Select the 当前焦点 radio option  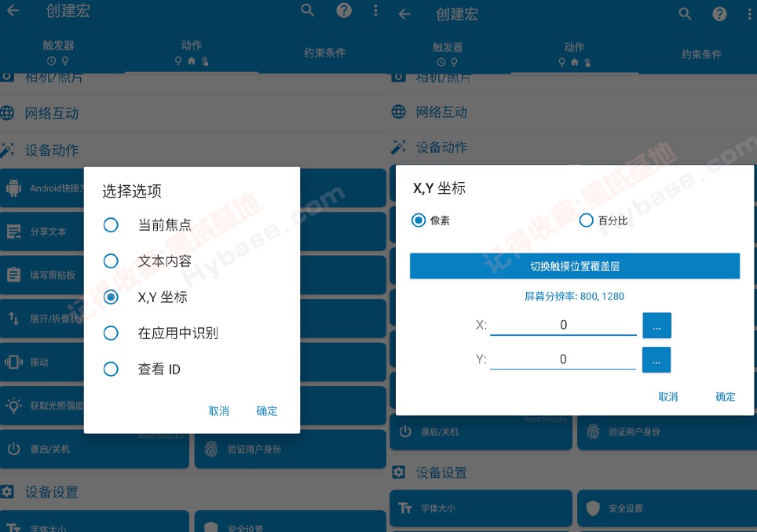click(x=111, y=225)
